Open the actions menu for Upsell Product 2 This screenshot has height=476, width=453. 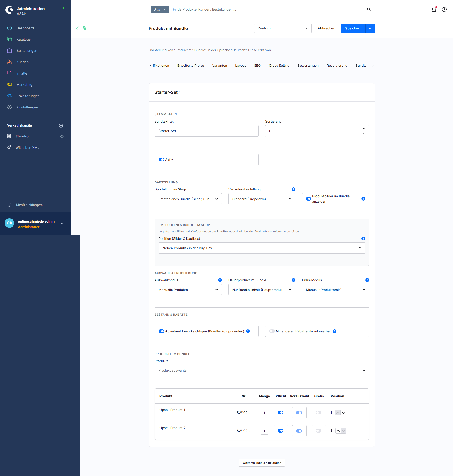tap(358, 431)
